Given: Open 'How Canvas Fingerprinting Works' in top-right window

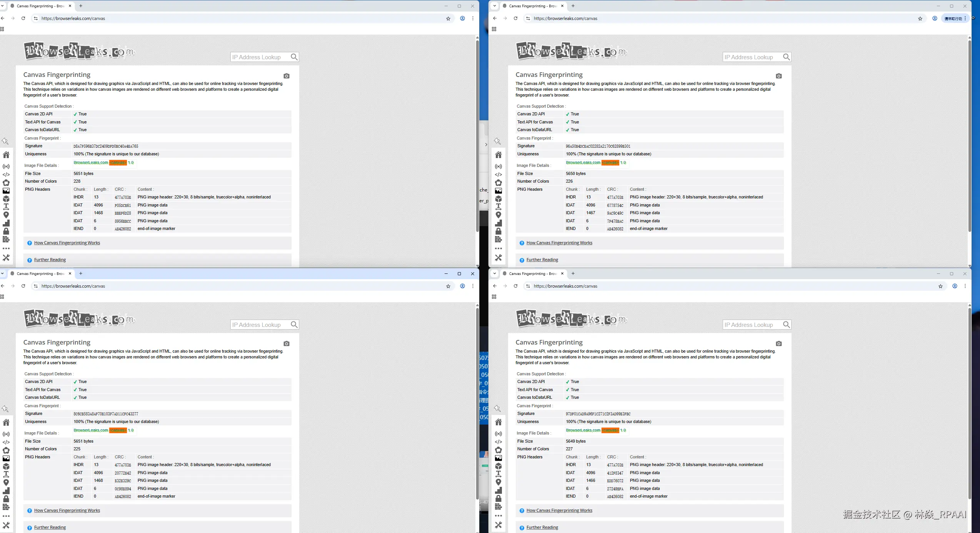Looking at the screenshot, I should [x=559, y=243].
